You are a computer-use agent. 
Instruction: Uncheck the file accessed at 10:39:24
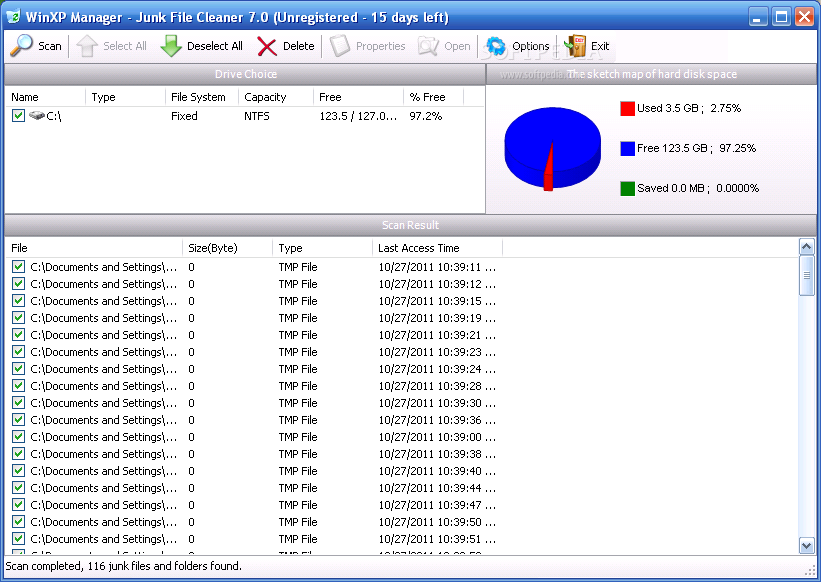(18, 369)
